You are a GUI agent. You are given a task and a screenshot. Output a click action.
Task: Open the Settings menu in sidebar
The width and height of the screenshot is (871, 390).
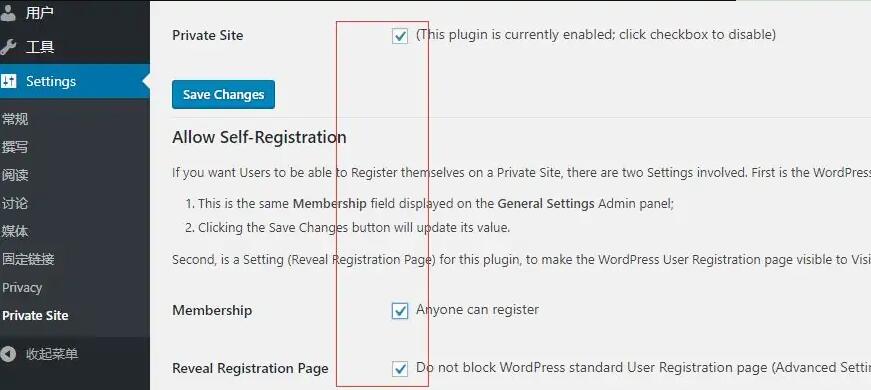(x=75, y=81)
